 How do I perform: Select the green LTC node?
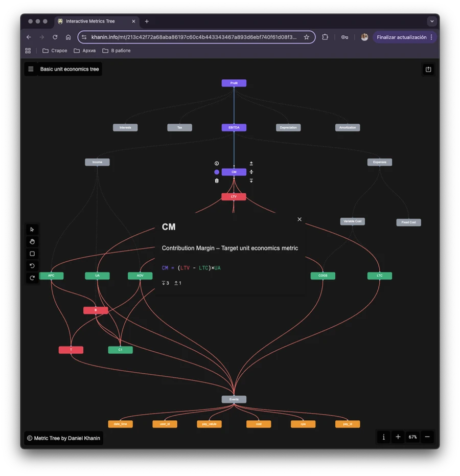click(380, 276)
